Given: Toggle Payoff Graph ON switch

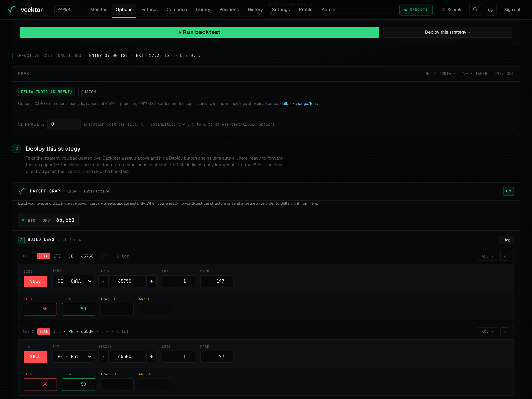Looking at the screenshot, I should (x=508, y=191).
